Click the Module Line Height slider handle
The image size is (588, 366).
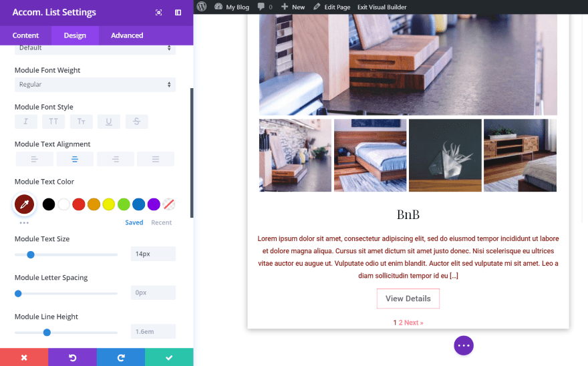click(x=47, y=332)
